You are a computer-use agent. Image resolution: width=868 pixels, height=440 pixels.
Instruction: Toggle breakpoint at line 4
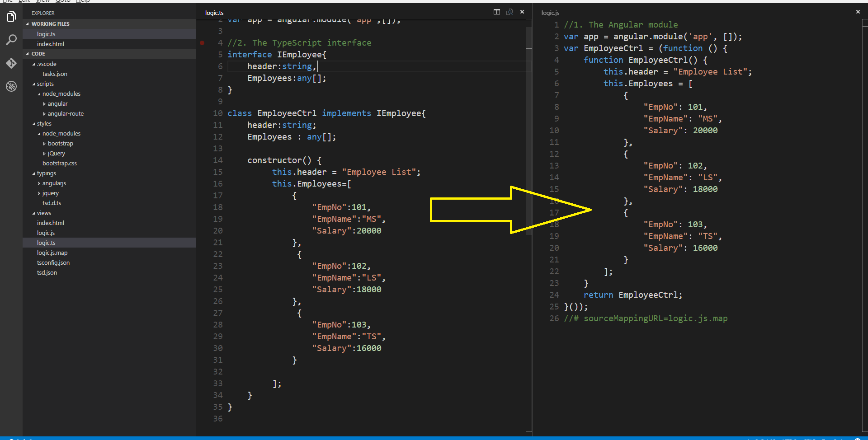point(202,43)
